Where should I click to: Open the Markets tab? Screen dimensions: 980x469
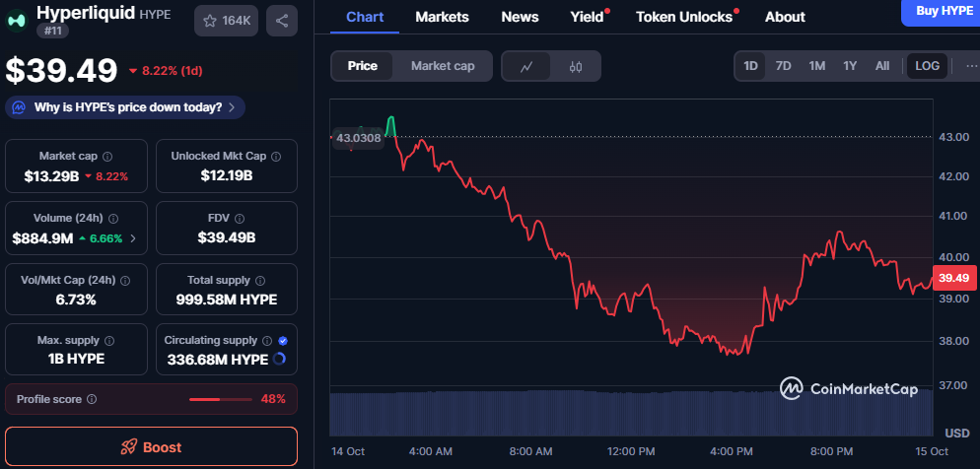tap(442, 17)
